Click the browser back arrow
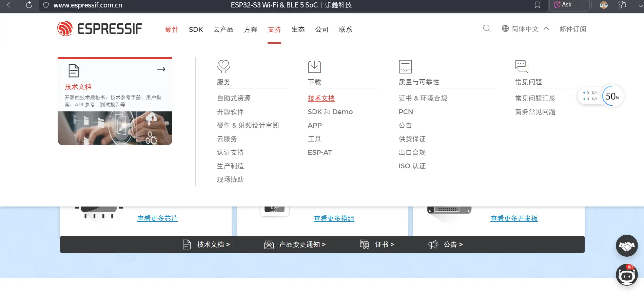This screenshot has width=644, height=301. 10,5
